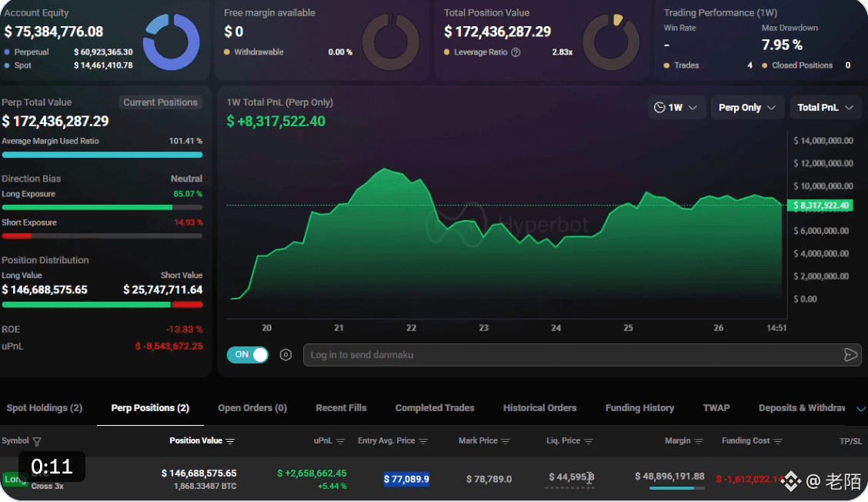The height and width of the screenshot is (502, 868).
Task: Click the Withdrawable legend entry
Action: (x=253, y=52)
